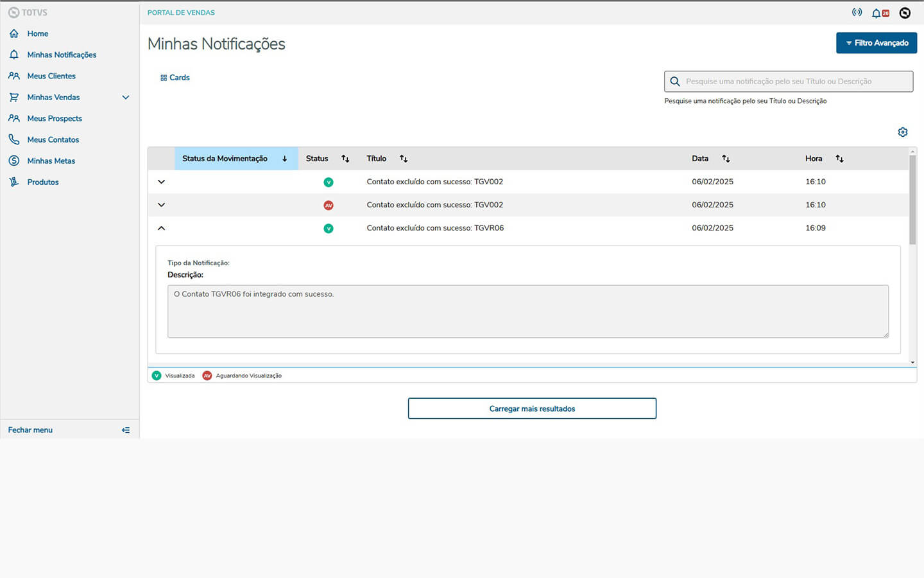Screen dimensions: 924x578
Task: Click the table's vertical scrollbar thumb
Action: (x=912, y=199)
